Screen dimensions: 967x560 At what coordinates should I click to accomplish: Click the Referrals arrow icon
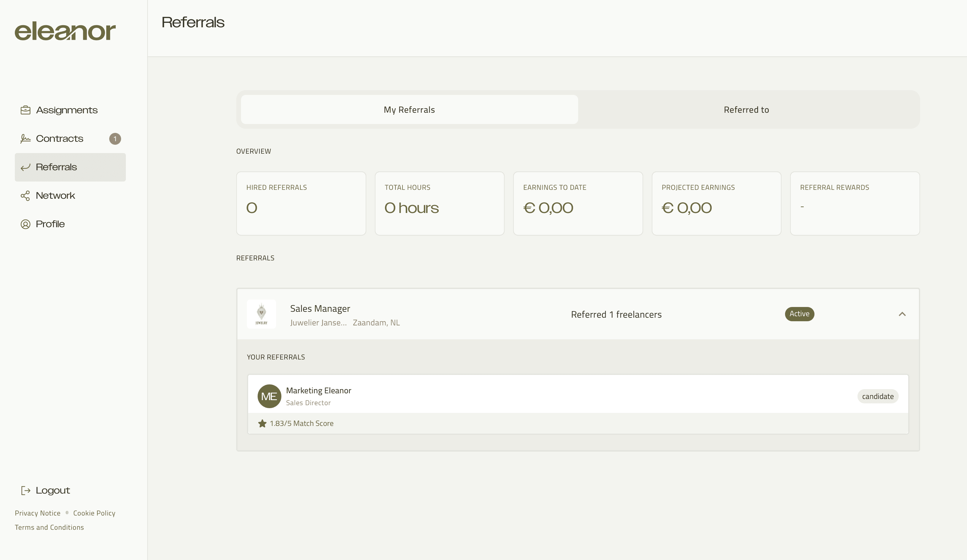25,167
